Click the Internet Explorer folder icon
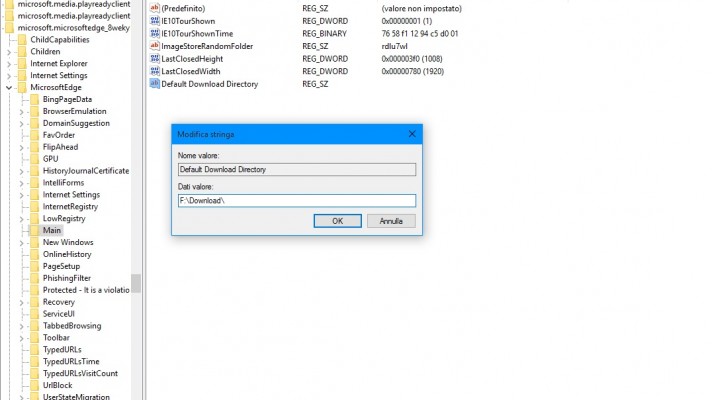Screen dimensions: 712x400 (x=22, y=64)
